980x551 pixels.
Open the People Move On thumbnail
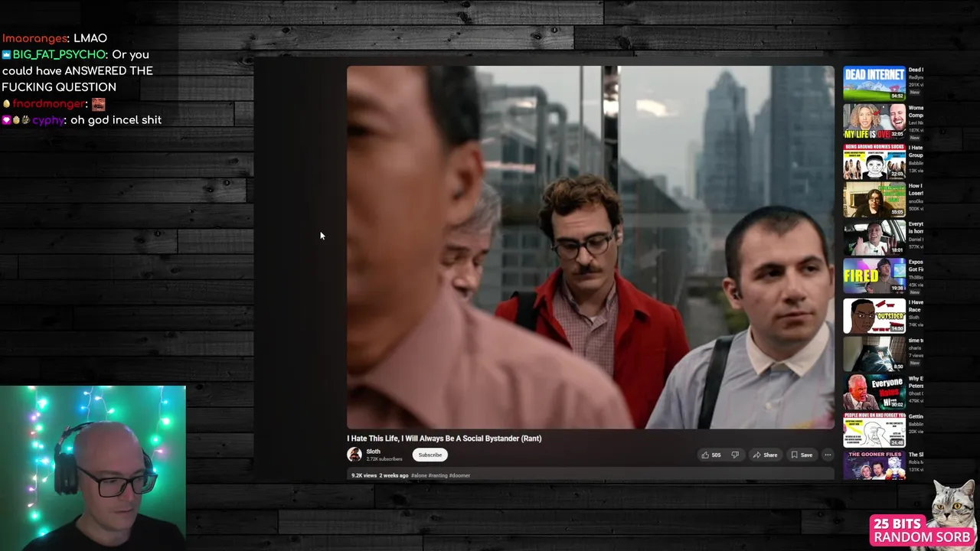coord(874,430)
